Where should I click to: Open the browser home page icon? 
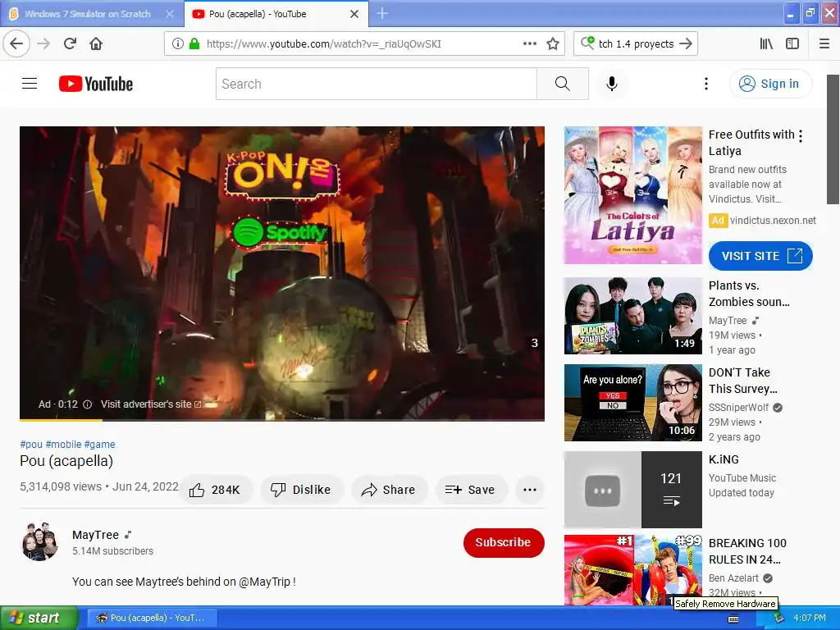click(x=96, y=43)
